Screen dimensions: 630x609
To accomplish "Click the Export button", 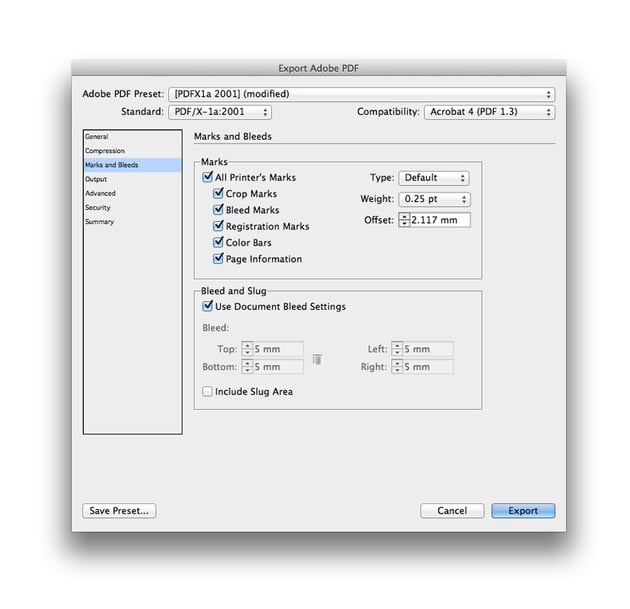I will (x=523, y=511).
